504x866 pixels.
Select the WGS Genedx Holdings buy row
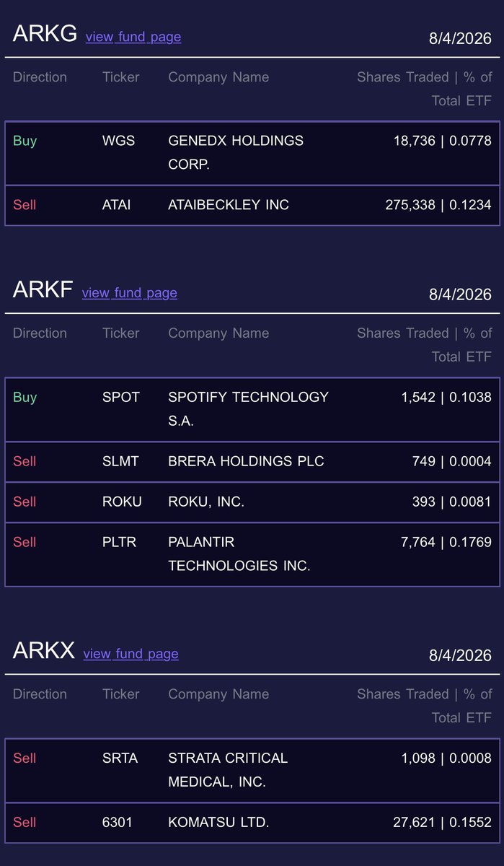pyautogui.click(x=252, y=153)
